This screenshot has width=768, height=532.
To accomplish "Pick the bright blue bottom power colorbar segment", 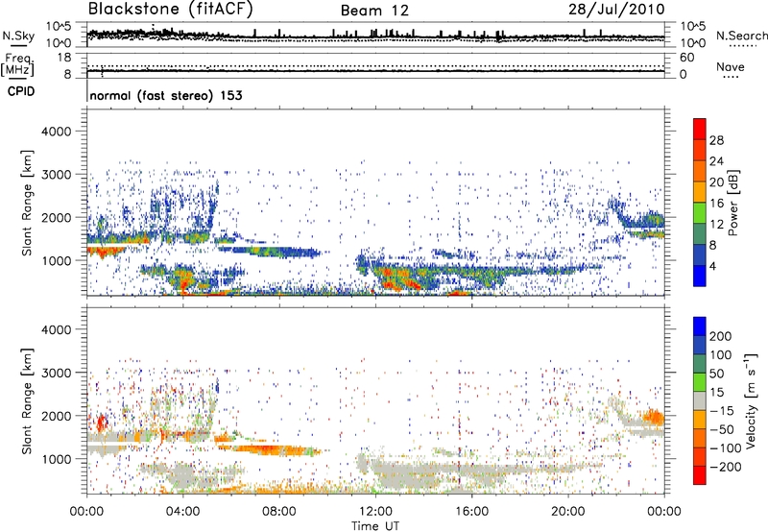I will [x=700, y=277].
